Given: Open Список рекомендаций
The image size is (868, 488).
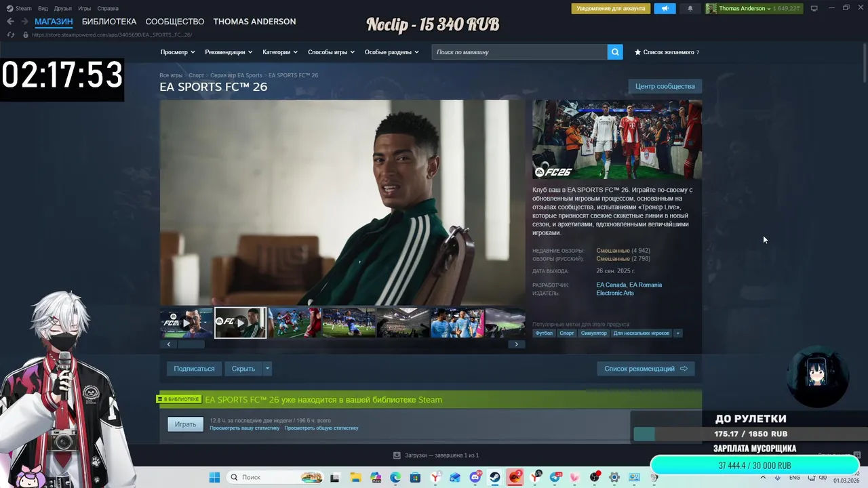Looking at the screenshot, I should tap(646, 369).
